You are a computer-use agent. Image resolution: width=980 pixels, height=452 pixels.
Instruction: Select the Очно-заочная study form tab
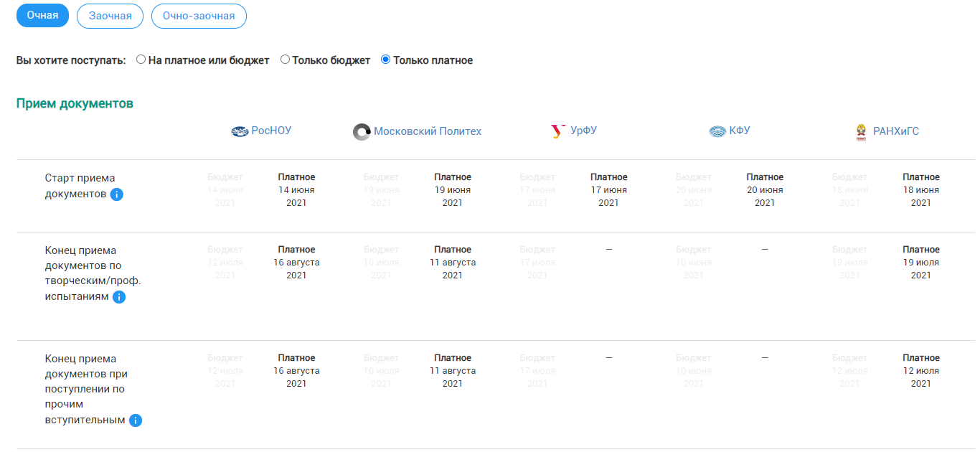point(199,16)
